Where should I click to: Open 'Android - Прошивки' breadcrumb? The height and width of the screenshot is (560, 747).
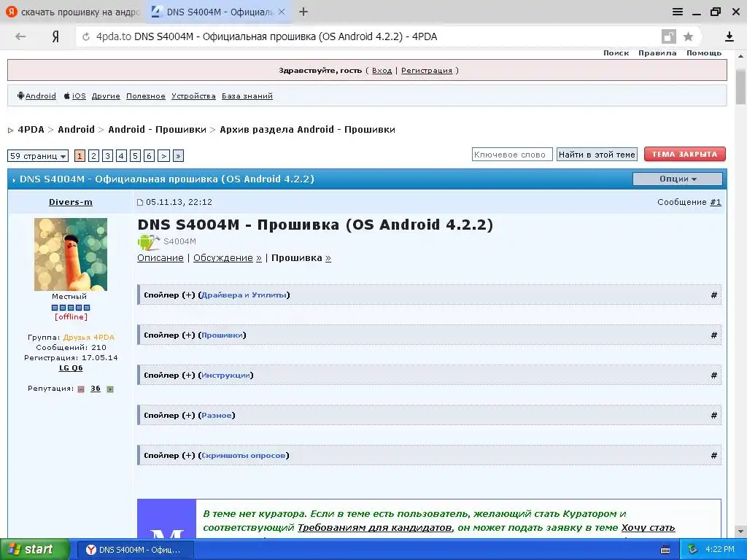[x=158, y=130]
